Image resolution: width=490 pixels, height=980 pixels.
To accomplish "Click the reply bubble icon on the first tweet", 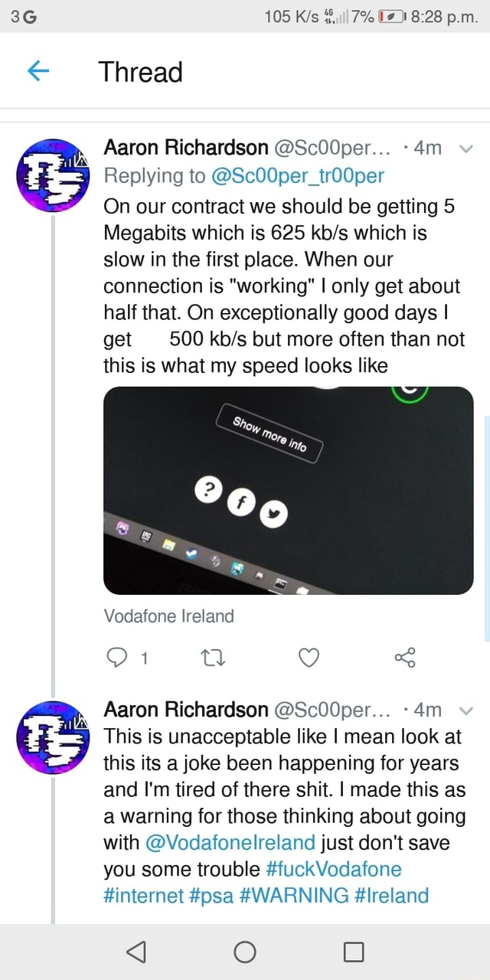I will coord(116,657).
